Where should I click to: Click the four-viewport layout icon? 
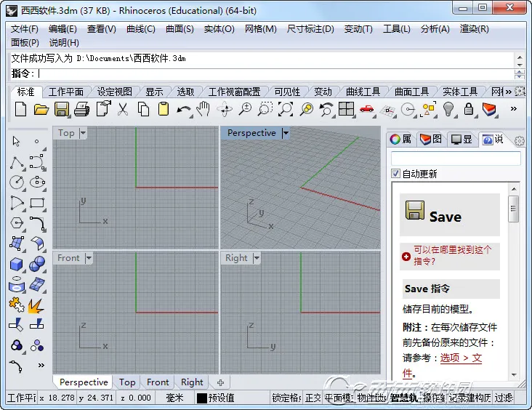[347, 109]
